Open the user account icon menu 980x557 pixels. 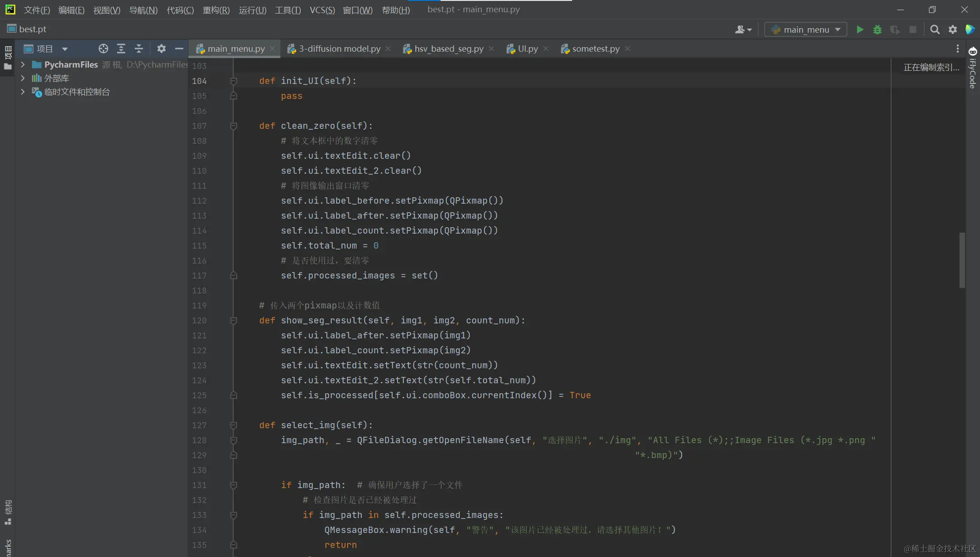coord(743,29)
